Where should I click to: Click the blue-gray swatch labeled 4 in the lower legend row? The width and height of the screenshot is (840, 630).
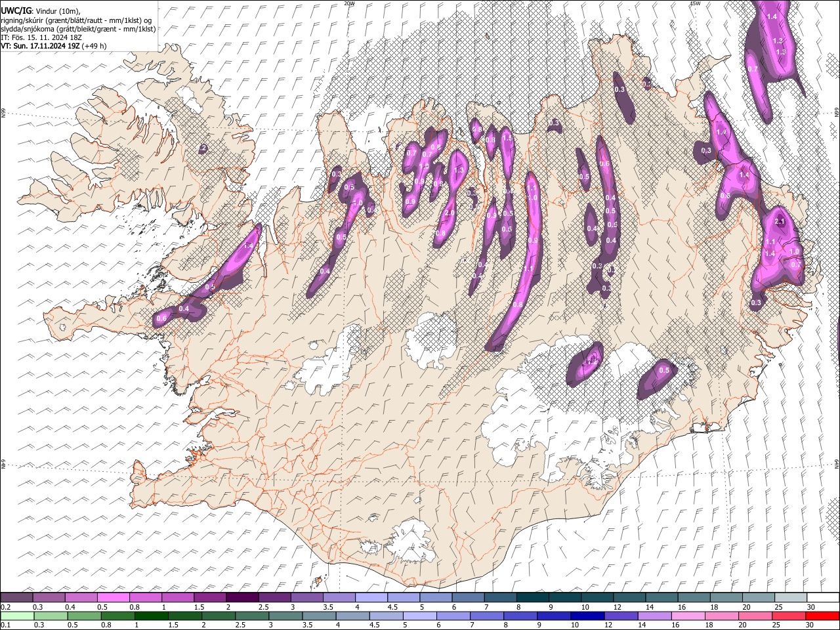[352, 616]
